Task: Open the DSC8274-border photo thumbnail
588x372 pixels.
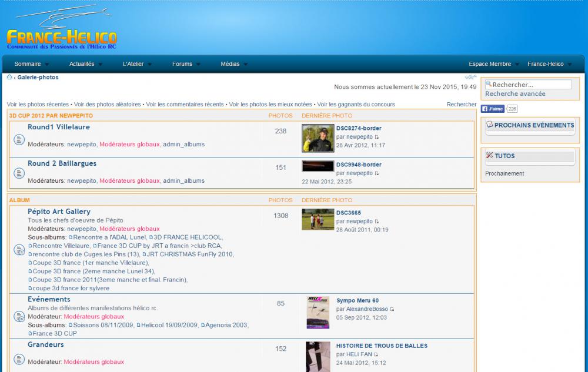Action: click(318, 139)
